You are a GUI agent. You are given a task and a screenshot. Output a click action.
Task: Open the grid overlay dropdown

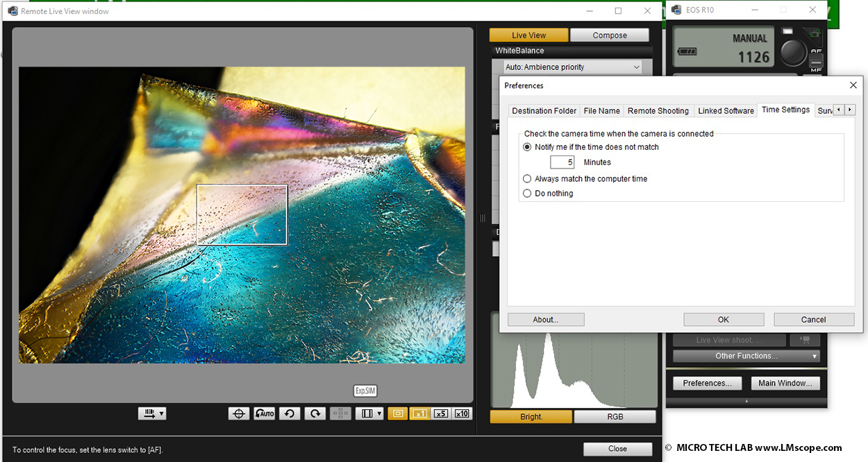(369, 413)
